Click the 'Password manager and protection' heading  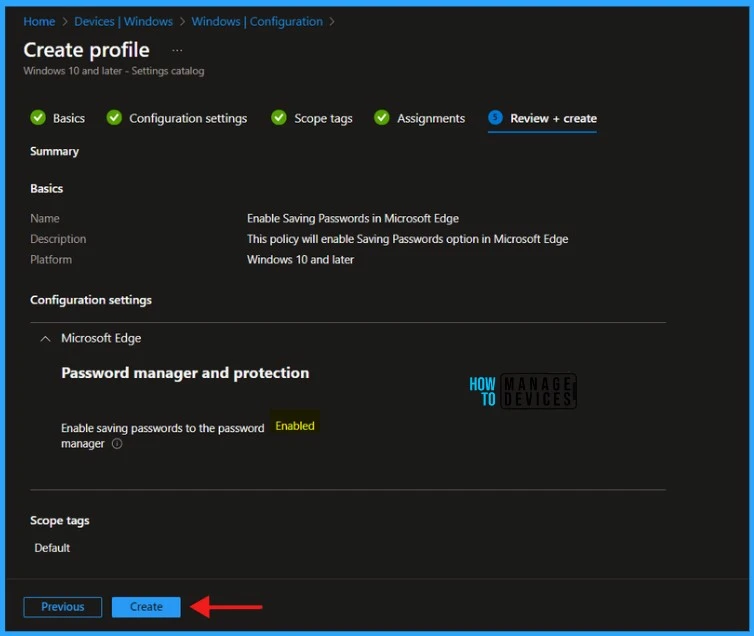[x=185, y=373]
